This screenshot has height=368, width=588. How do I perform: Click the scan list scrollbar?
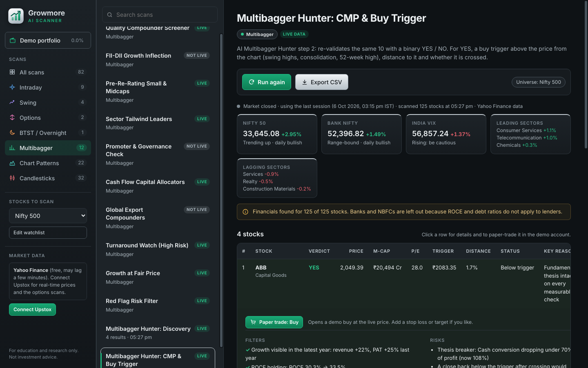pos(221,190)
